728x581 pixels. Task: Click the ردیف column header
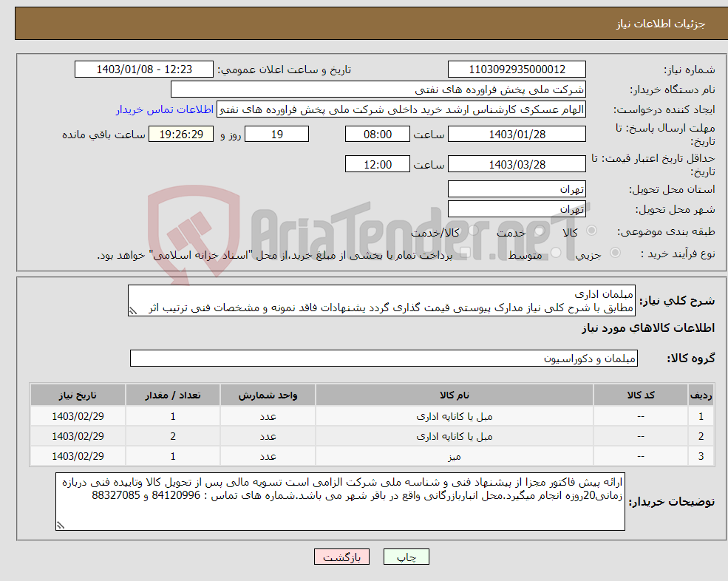pos(701,395)
